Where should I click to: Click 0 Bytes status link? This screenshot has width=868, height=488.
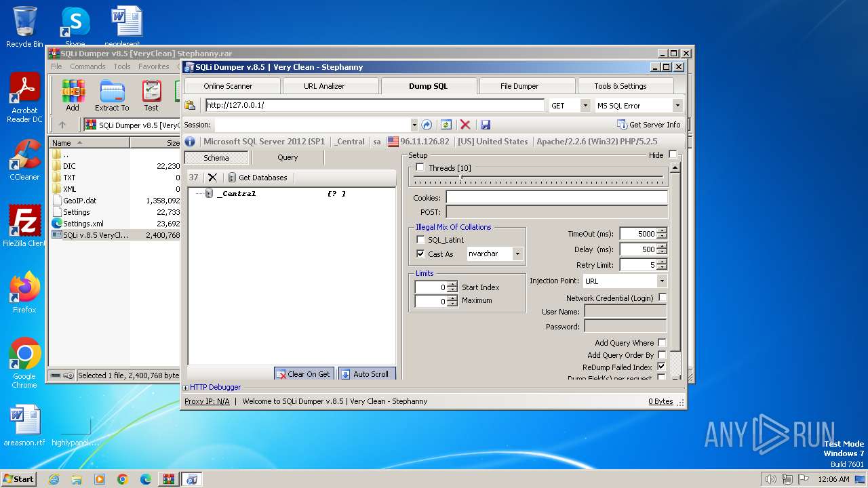[660, 401]
